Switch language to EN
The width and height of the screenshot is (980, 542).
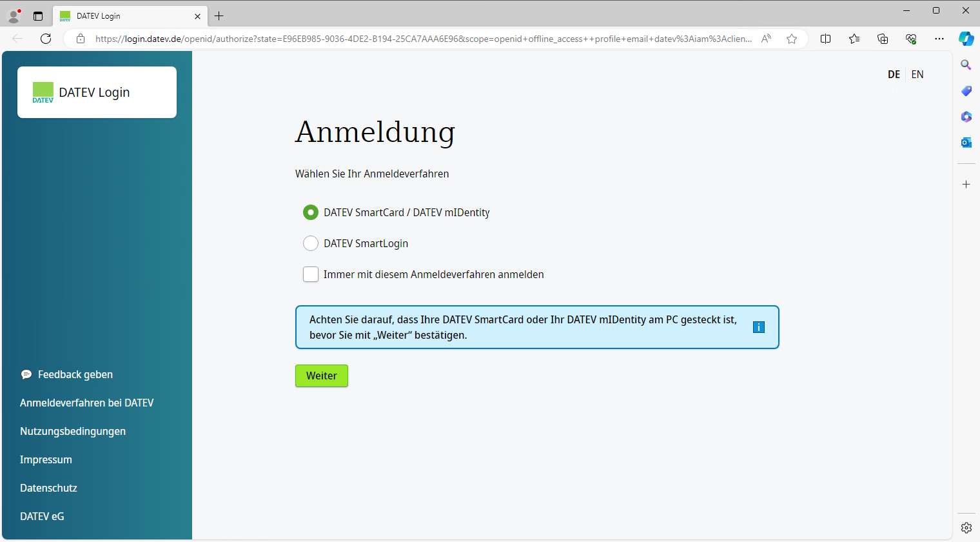[917, 74]
